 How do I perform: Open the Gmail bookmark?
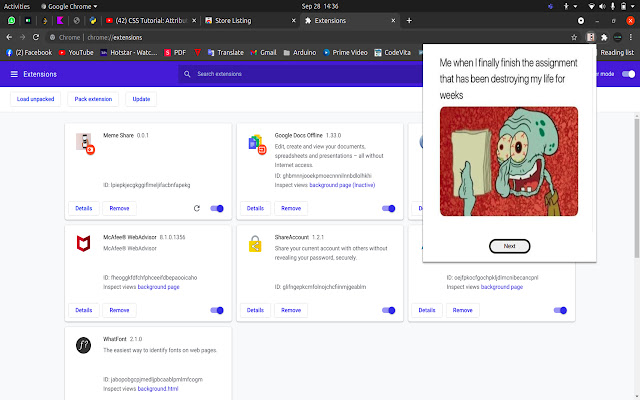[264, 52]
